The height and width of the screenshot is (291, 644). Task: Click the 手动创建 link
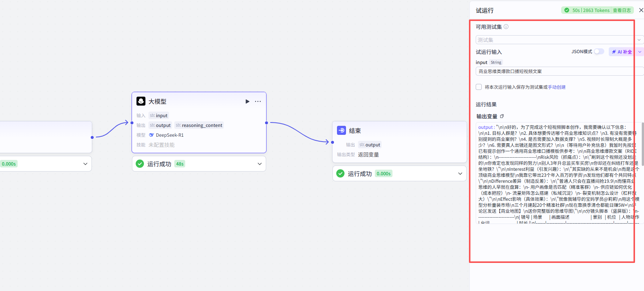click(x=557, y=87)
